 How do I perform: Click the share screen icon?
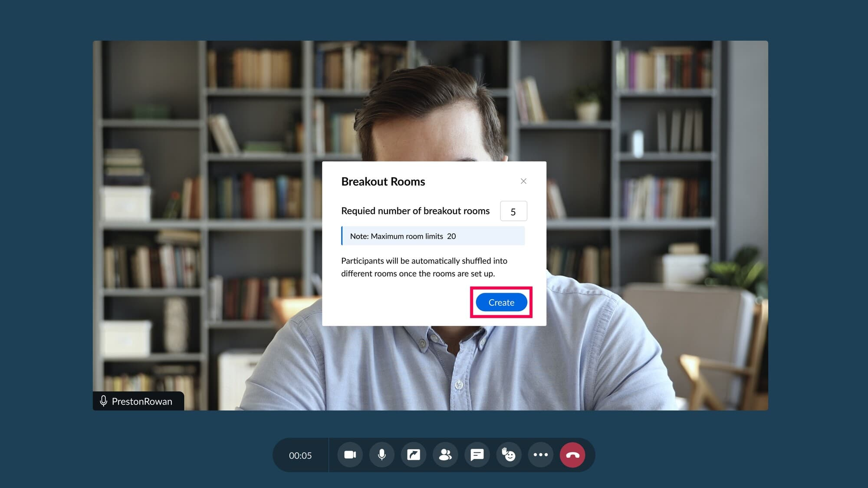coord(413,455)
